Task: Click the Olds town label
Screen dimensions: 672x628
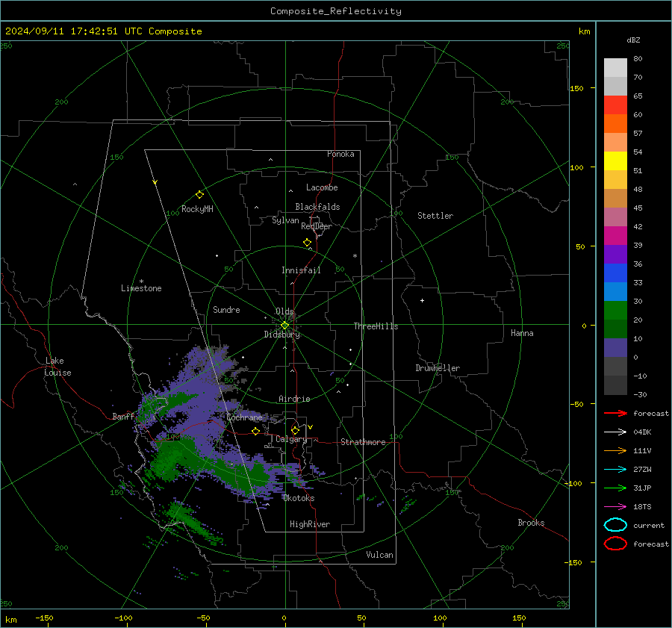Action: [x=284, y=311]
